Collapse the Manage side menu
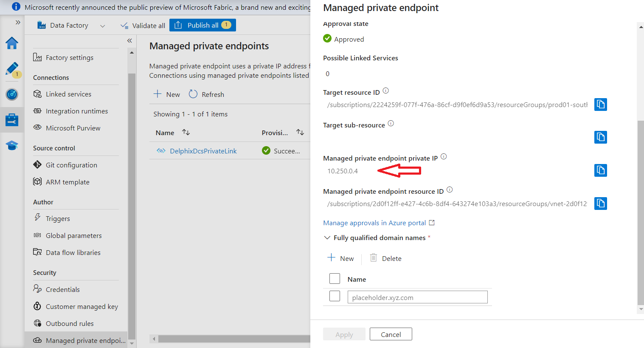644x348 pixels. pyautogui.click(x=129, y=41)
